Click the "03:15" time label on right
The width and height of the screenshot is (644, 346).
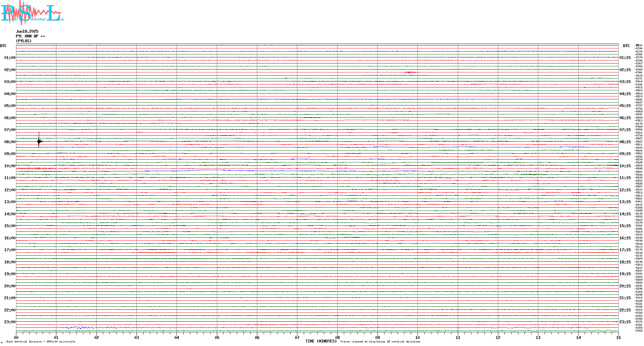click(625, 82)
